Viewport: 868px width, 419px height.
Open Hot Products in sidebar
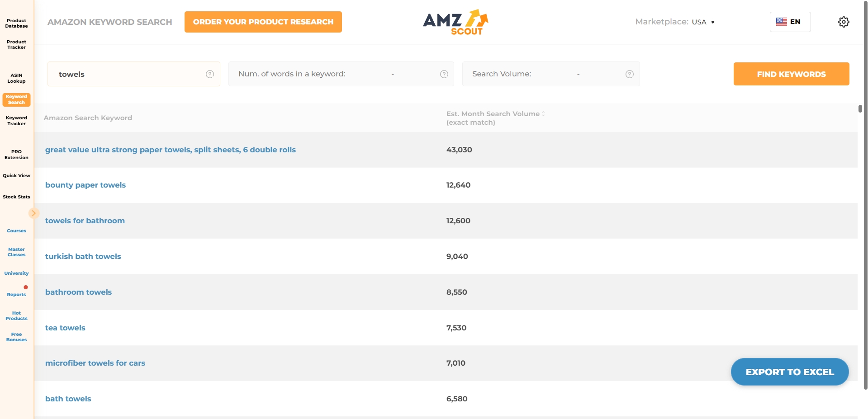pyautogui.click(x=16, y=316)
